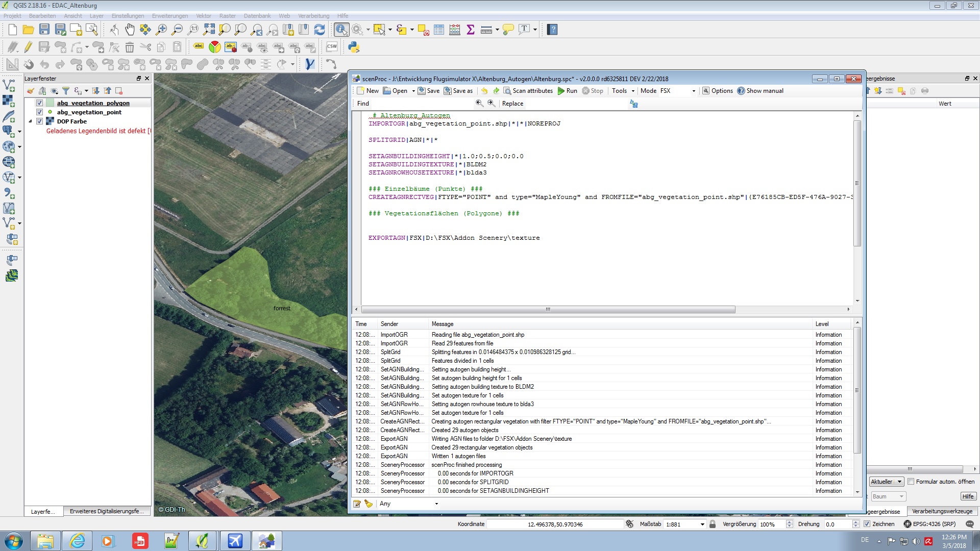The image size is (980, 551).
Task: Toggle the scale lock icon
Action: pyautogui.click(x=713, y=524)
